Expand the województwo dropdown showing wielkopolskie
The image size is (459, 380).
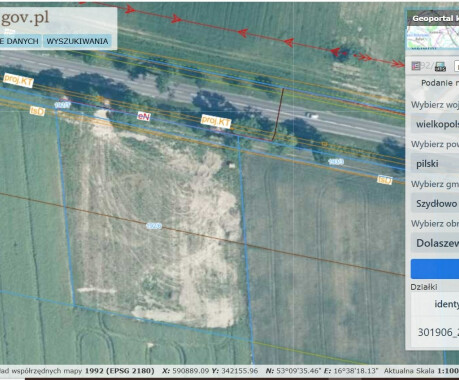pos(435,124)
